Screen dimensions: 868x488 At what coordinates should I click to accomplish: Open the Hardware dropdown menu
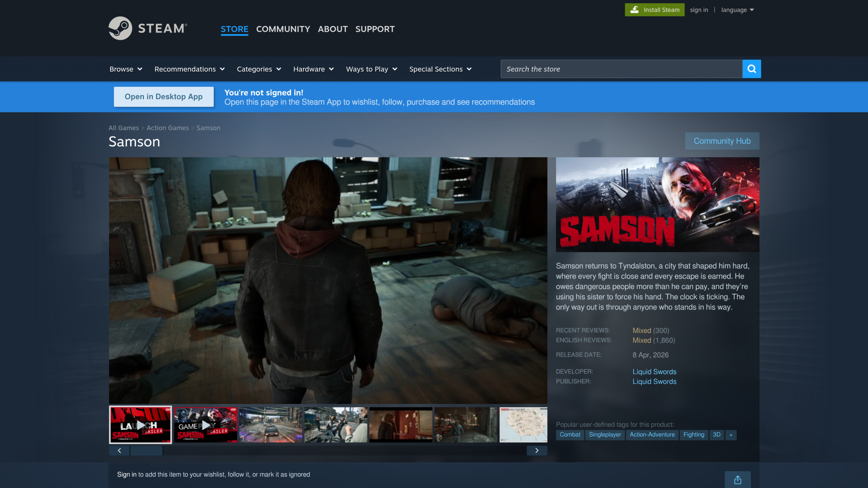coord(314,69)
